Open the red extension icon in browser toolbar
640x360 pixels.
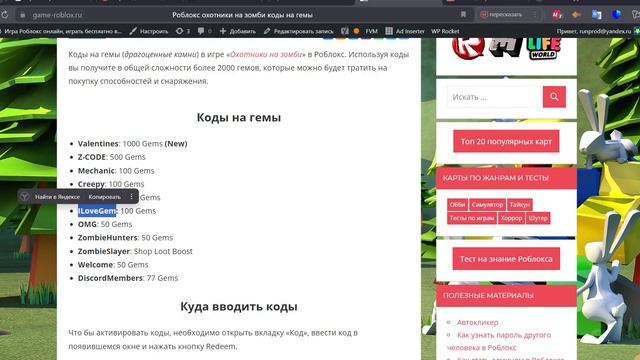coord(557,15)
